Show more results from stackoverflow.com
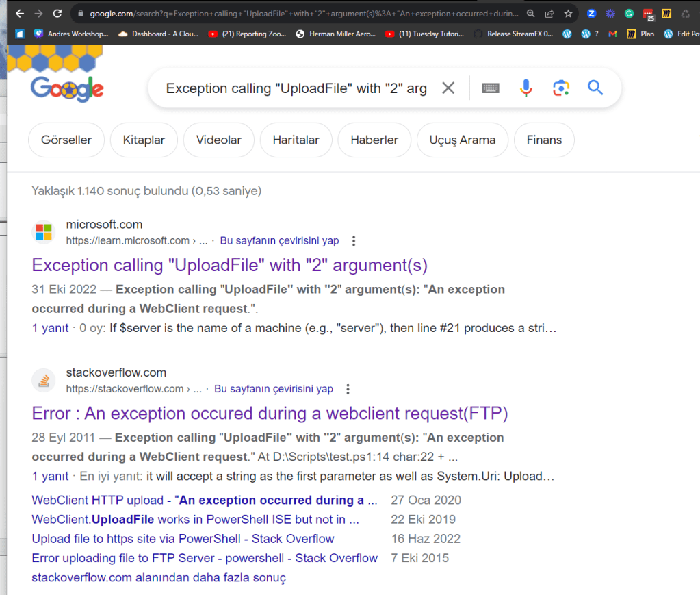 159,578
